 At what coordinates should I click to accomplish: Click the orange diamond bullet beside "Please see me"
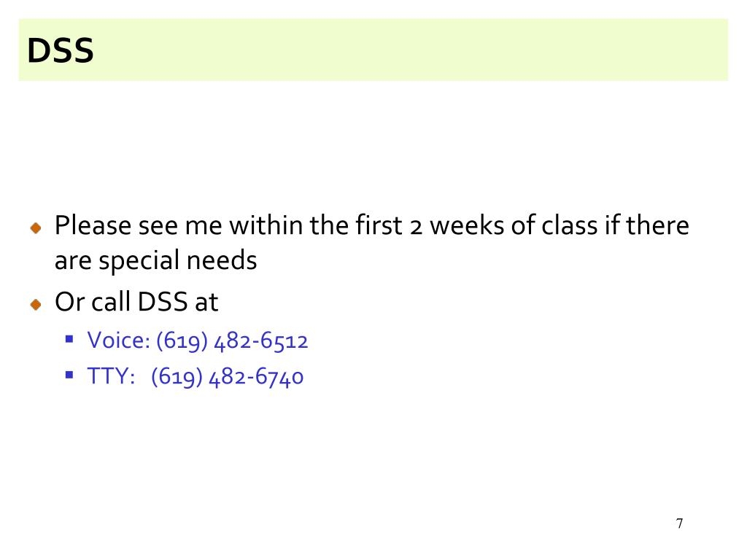point(36,228)
